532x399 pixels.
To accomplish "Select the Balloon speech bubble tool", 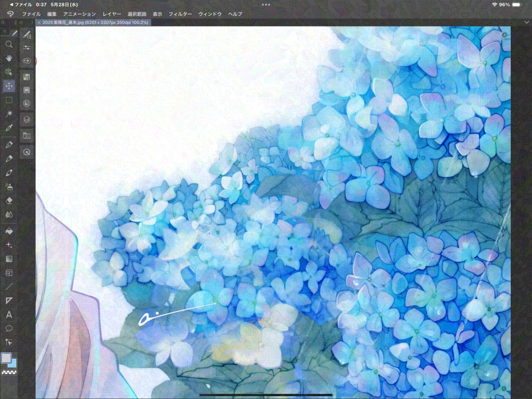I will point(9,328).
